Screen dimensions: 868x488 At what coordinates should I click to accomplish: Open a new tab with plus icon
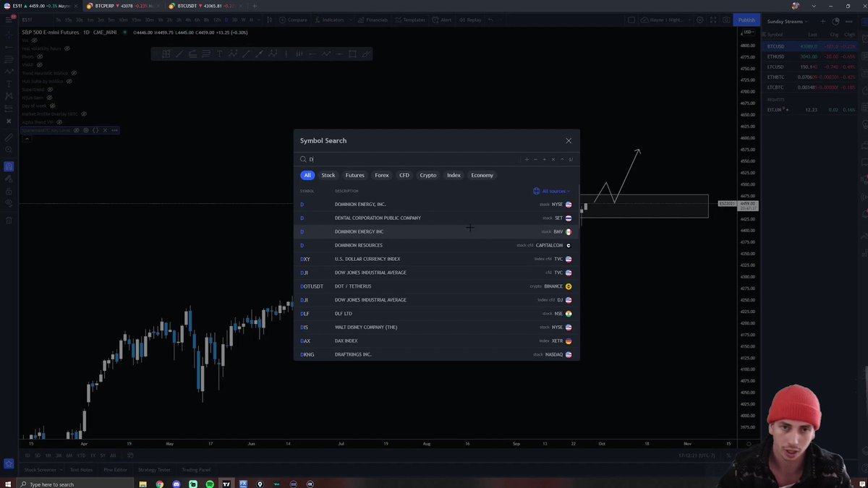click(x=254, y=6)
